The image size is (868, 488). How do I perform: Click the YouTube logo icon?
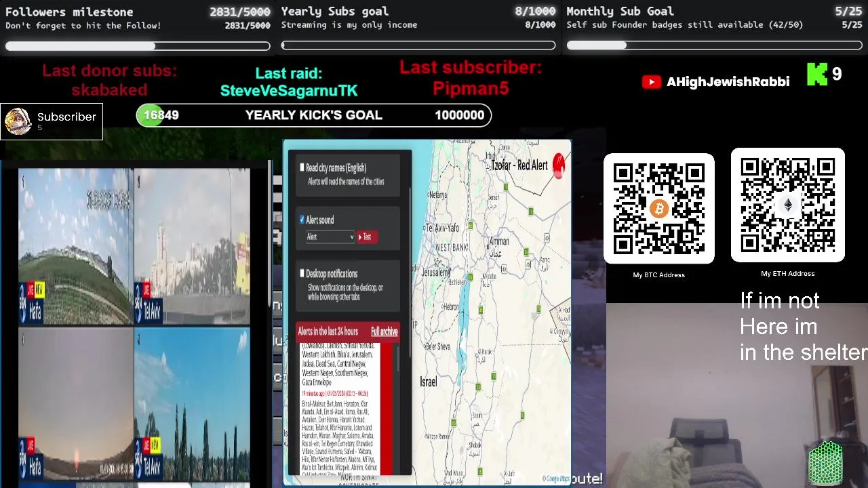651,82
